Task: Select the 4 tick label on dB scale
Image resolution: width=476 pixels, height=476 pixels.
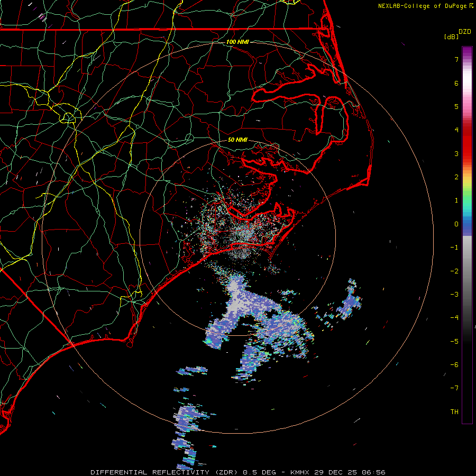Action: coord(456,130)
